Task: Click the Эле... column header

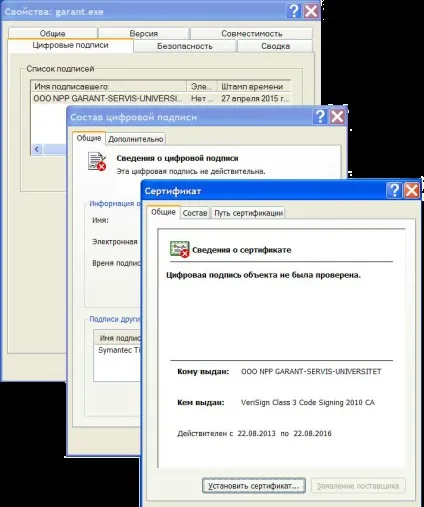Action: 202,86
